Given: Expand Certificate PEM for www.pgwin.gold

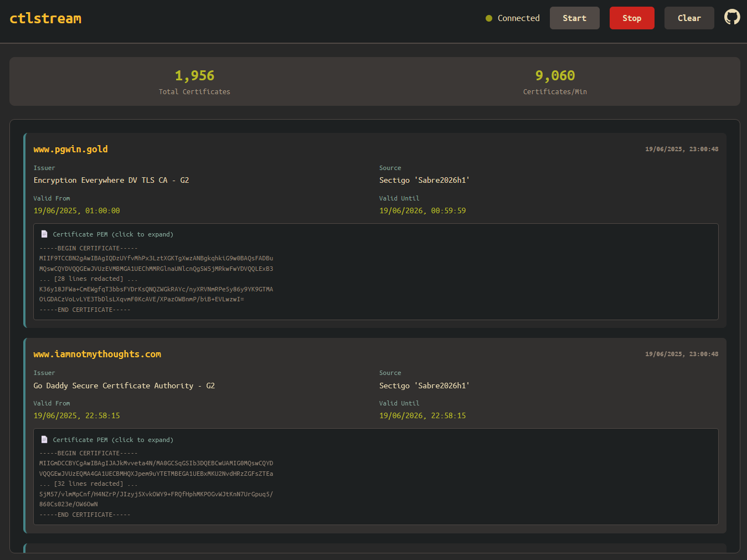Looking at the screenshot, I should pyautogui.click(x=113, y=234).
